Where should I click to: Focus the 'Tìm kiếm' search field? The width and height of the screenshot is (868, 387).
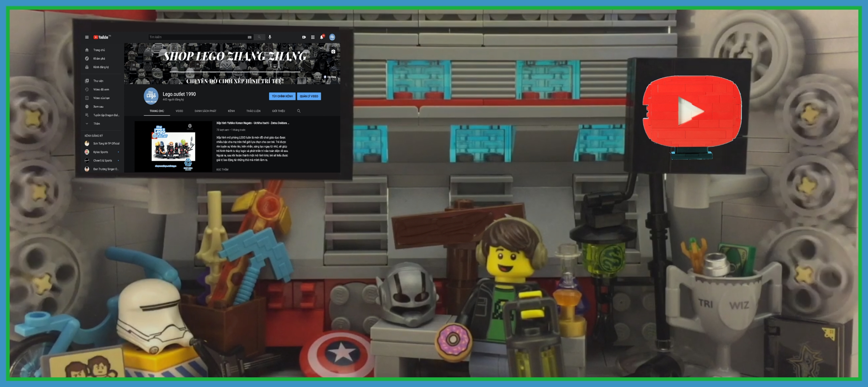tap(198, 37)
